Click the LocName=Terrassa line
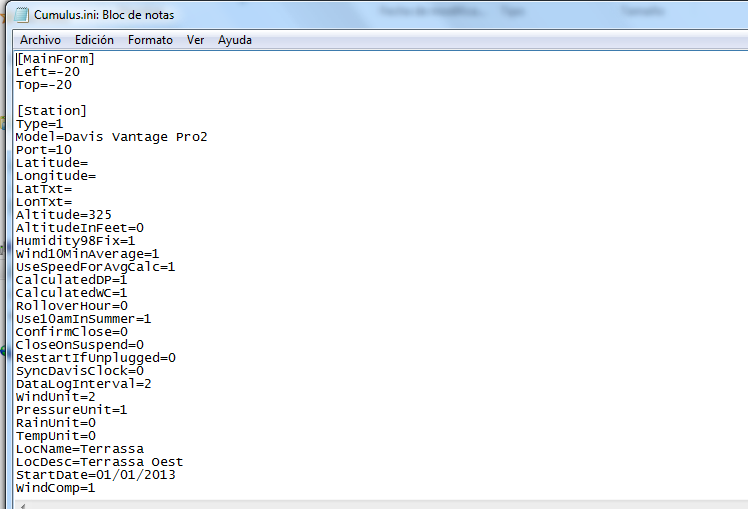 click(79, 449)
